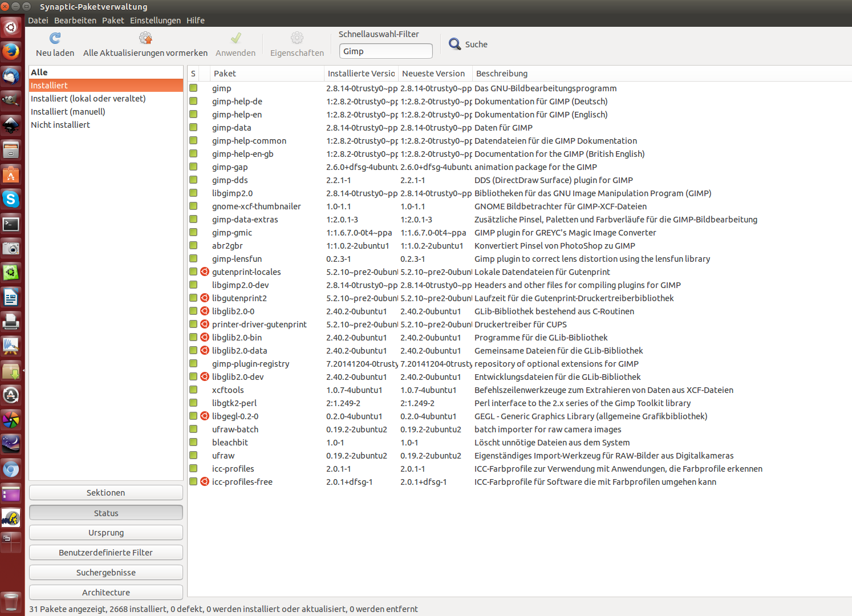Click Alle Aktualisierungen vormerken toolbar icon
852x616 pixels.
[145, 38]
